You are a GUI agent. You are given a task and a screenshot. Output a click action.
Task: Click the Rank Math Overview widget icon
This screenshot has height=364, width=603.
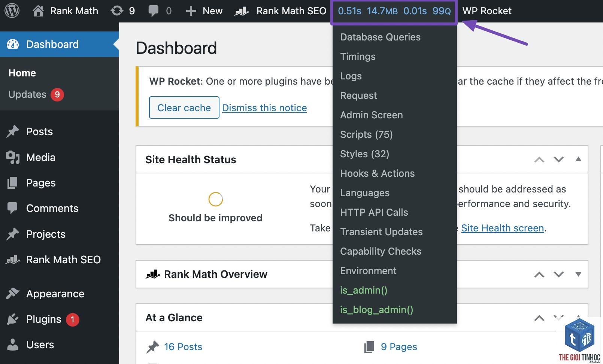(x=153, y=274)
